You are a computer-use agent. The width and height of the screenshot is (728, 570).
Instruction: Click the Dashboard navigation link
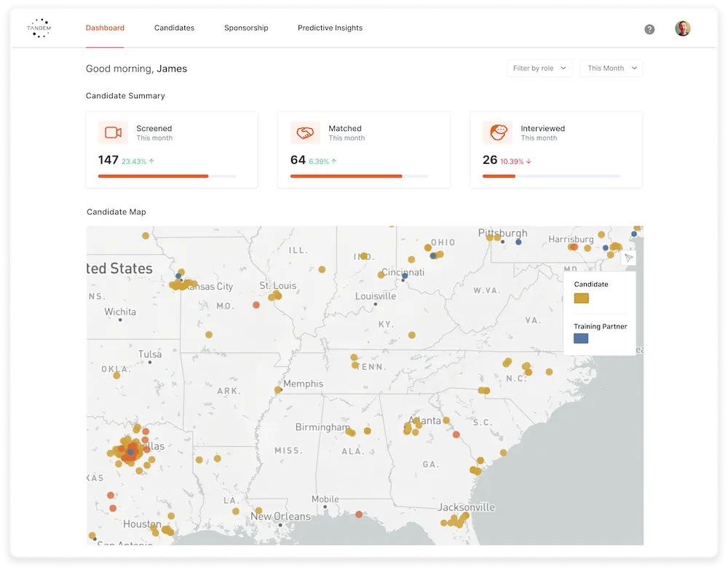coord(105,28)
